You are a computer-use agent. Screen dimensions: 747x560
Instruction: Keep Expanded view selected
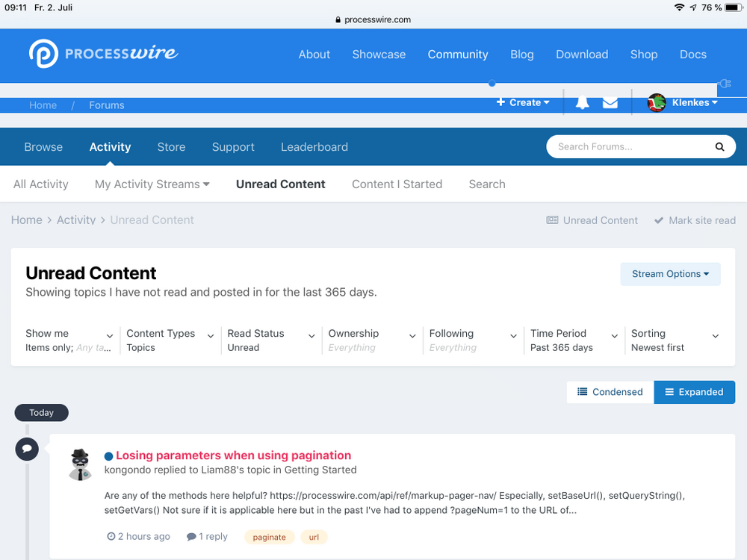(x=694, y=391)
